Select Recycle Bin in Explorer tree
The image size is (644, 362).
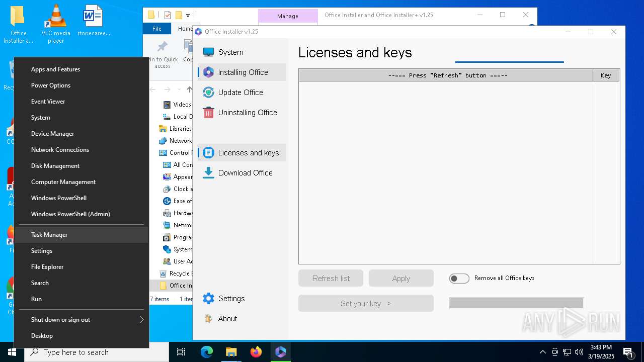175,274
